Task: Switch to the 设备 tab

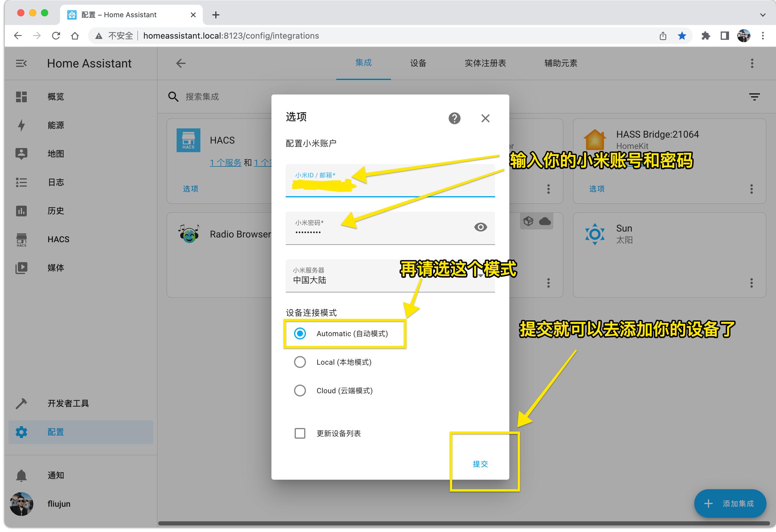Action: click(x=417, y=63)
